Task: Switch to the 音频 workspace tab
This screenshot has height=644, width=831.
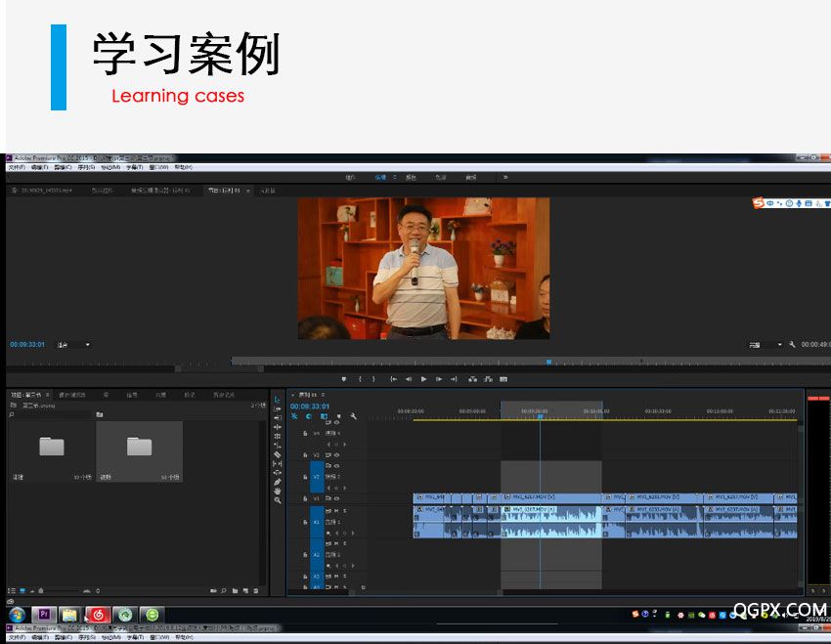Action: (471, 178)
